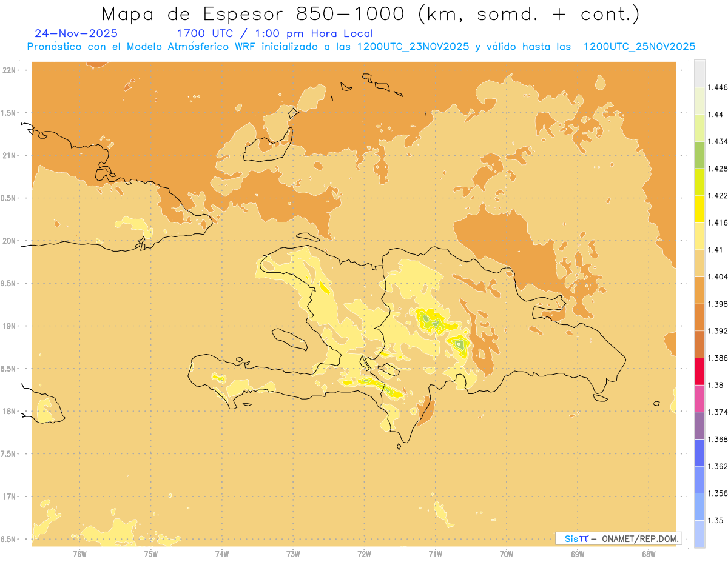Select the 21N latitude label
This screenshot has width=728, height=562.
10,155
